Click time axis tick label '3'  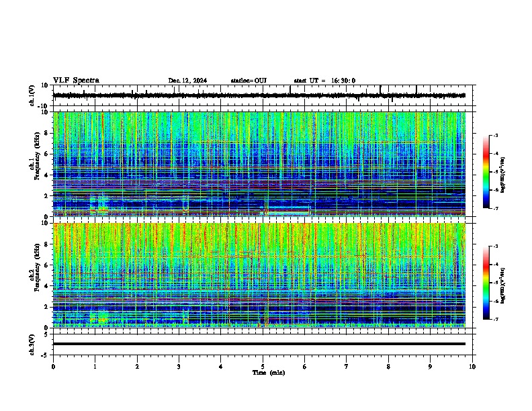pyautogui.click(x=179, y=367)
